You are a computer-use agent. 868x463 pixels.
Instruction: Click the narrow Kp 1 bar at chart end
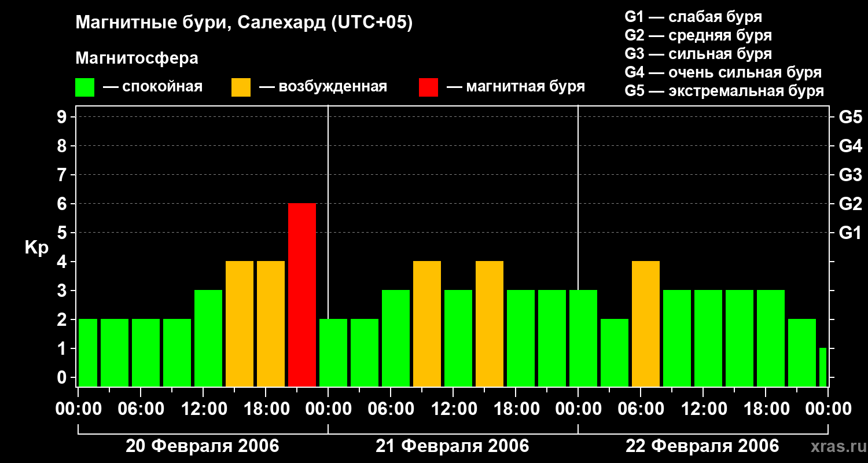click(823, 368)
